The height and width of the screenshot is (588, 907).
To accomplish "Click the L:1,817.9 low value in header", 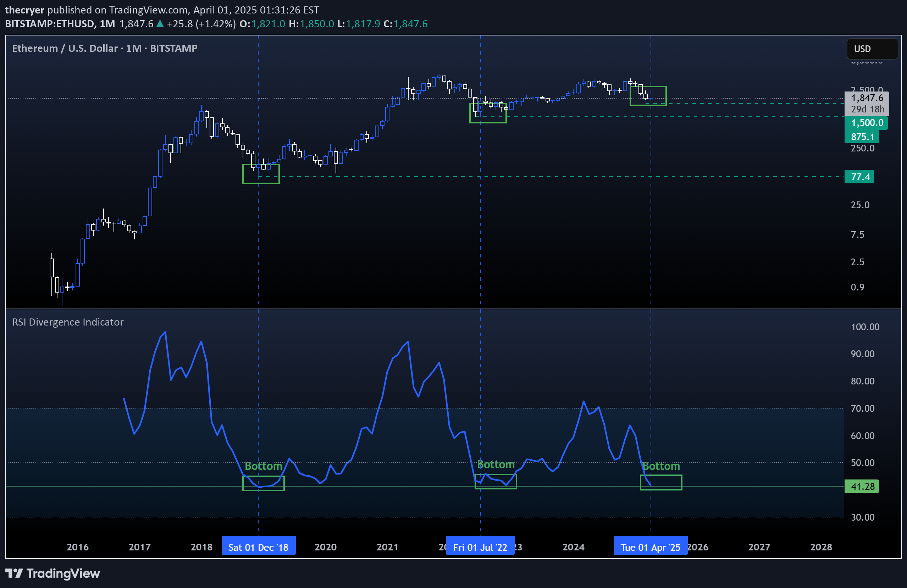I will 359,24.
